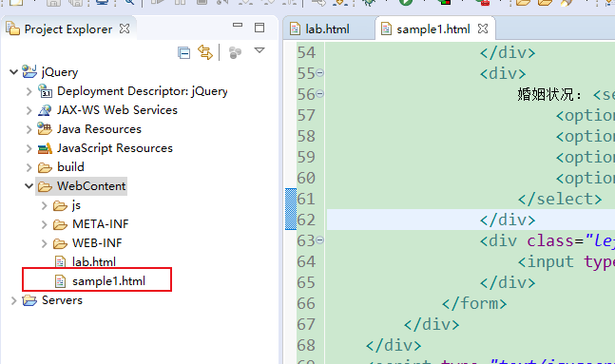615x364 pixels.
Task: Click the build folder icon
Action: click(45, 168)
